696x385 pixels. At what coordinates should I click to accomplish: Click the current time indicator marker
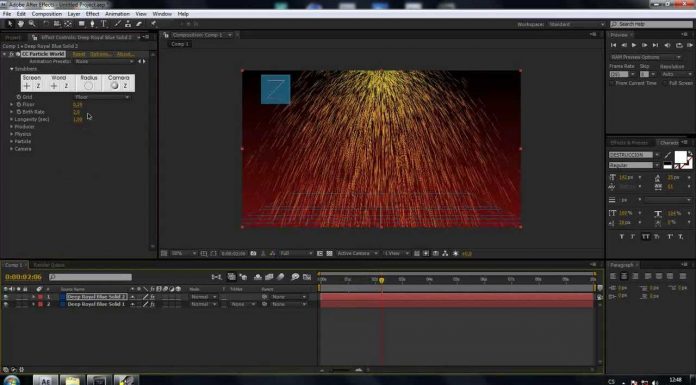(381, 280)
